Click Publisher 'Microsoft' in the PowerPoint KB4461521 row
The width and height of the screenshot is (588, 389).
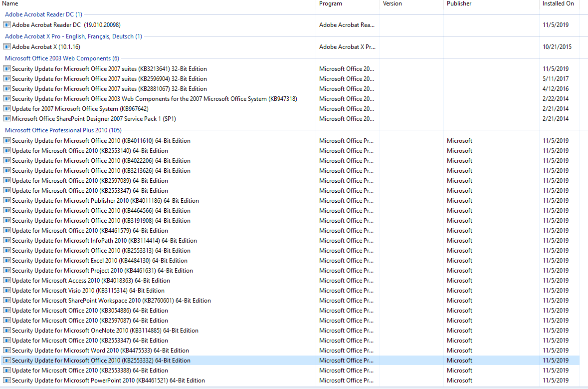459,381
